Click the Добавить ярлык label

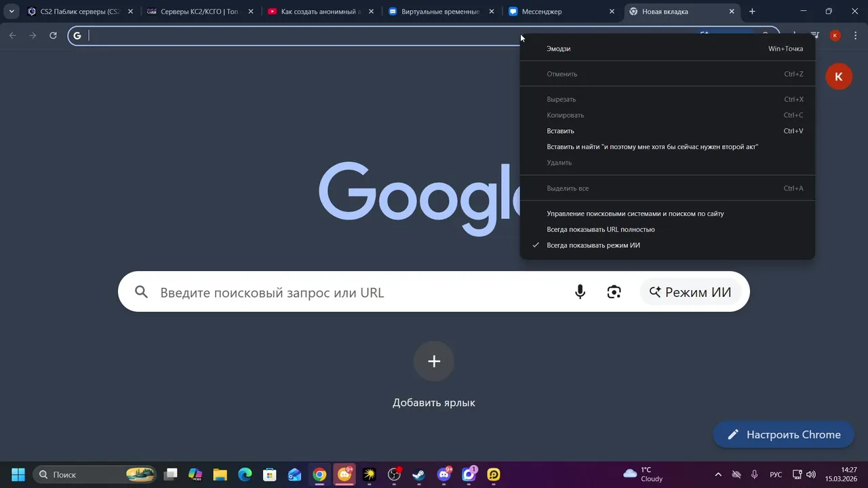coord(434,403)
